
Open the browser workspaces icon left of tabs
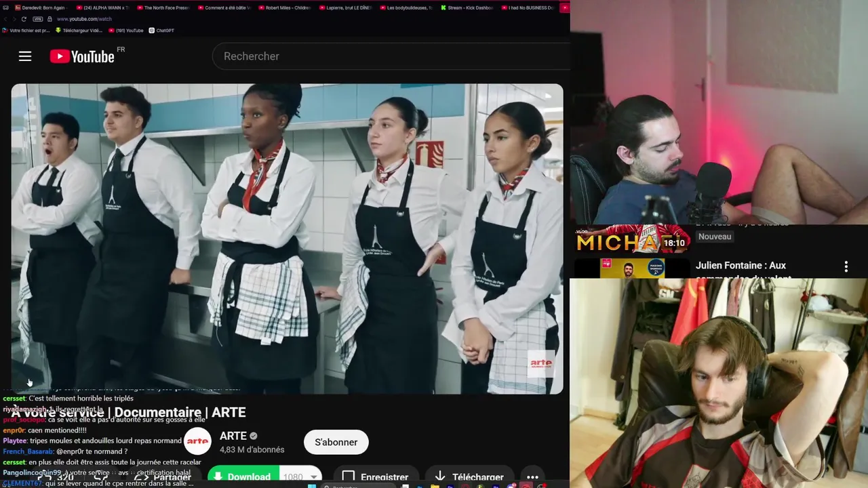point(6,7)
